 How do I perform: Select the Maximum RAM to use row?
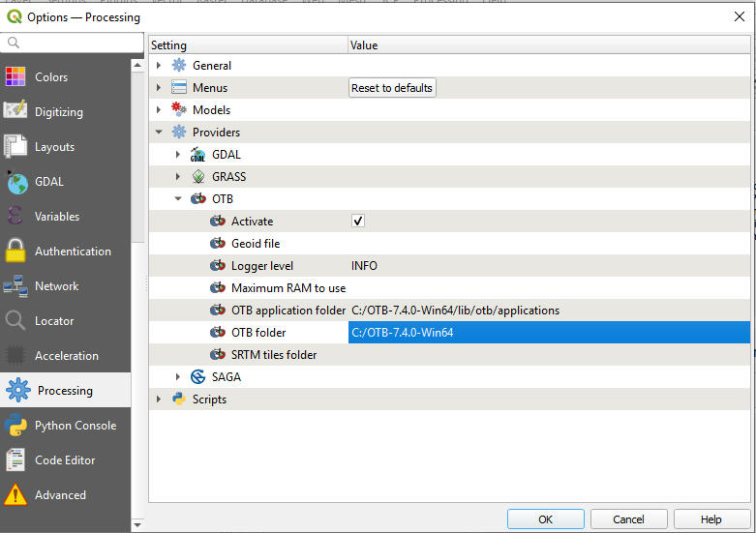(x=449, y=287)
